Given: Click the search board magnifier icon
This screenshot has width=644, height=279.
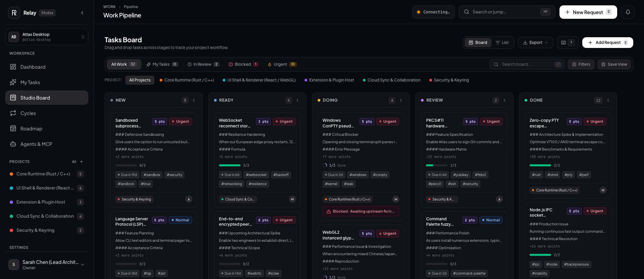Looking at the screenshot, I should click(x=496, y=64).
